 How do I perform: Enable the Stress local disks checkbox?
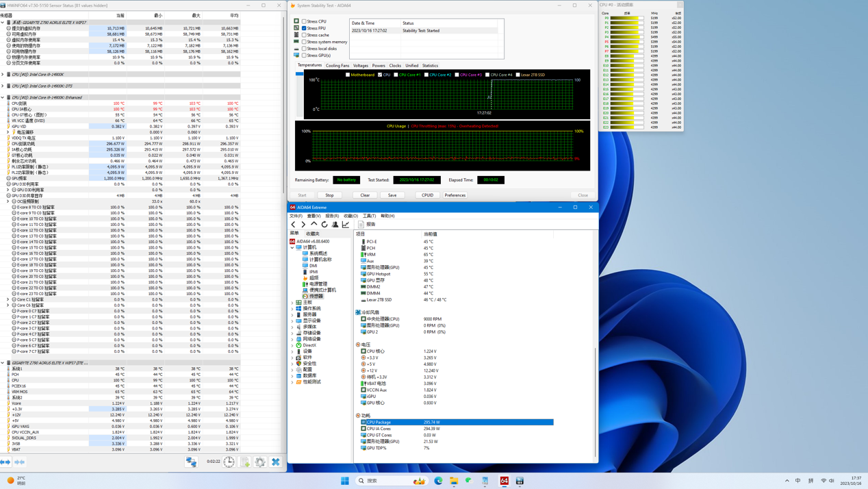pos(304,49)
